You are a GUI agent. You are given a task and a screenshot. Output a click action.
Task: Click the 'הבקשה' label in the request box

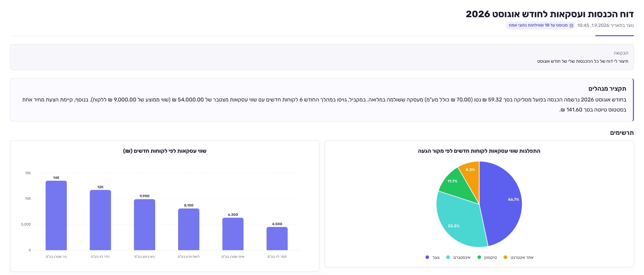[621, 53]
